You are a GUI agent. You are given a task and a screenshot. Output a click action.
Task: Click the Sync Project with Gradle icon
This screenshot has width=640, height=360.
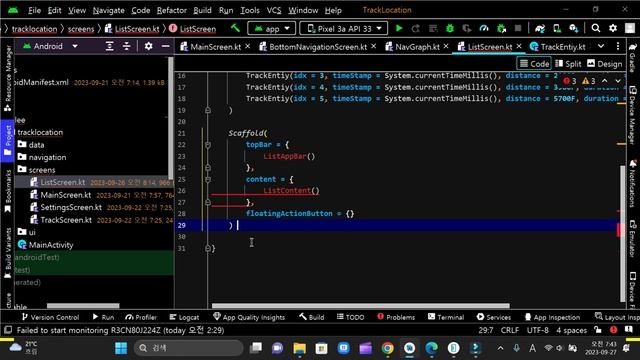pyautogui.click(x=540, y=28)
